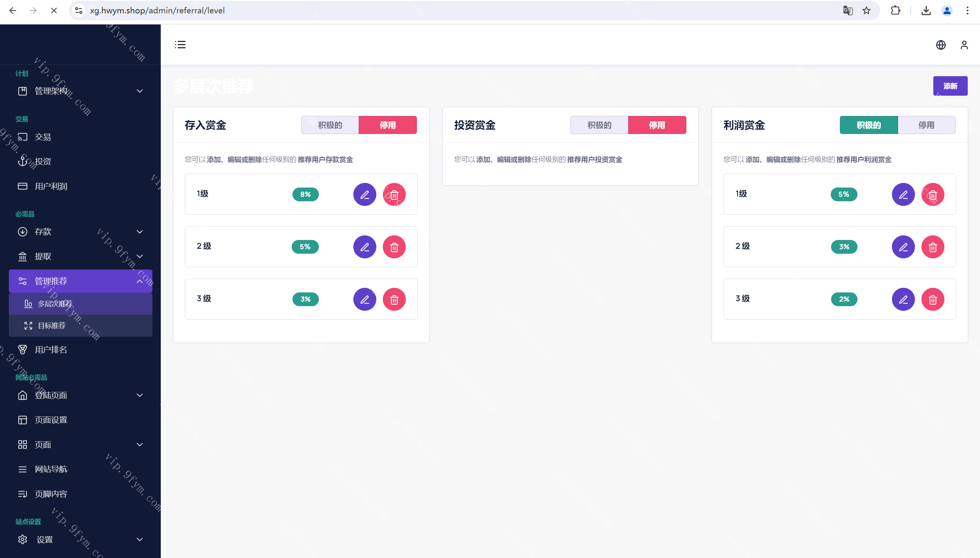The height and width of the screenshot is (558, 980).
Task: Edit level 1 deposit bonus (8%)
Action: tap(364, 194)
